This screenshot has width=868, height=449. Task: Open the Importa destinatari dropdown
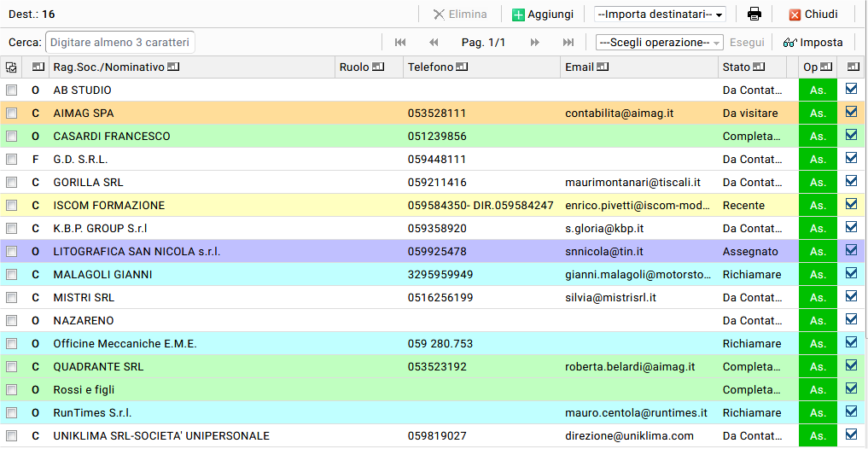pos(660,15)
